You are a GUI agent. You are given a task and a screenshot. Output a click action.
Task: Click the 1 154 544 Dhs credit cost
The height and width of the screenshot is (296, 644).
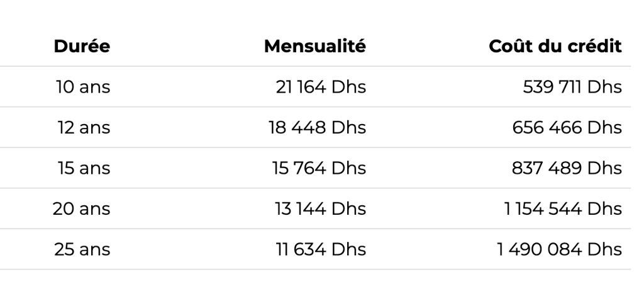pos(563,209)
